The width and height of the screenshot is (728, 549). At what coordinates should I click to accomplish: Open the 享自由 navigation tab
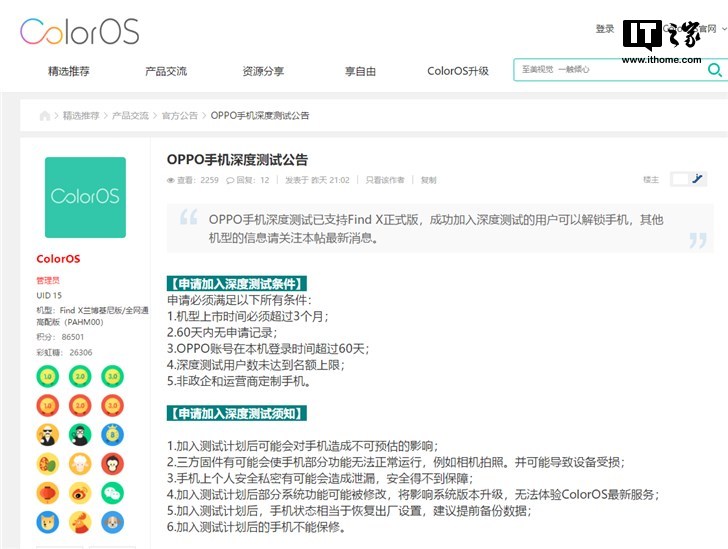coord(360,71)
